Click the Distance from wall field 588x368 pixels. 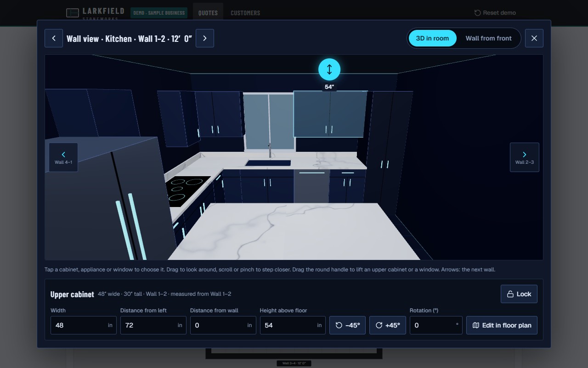click(x=223, y=325)
